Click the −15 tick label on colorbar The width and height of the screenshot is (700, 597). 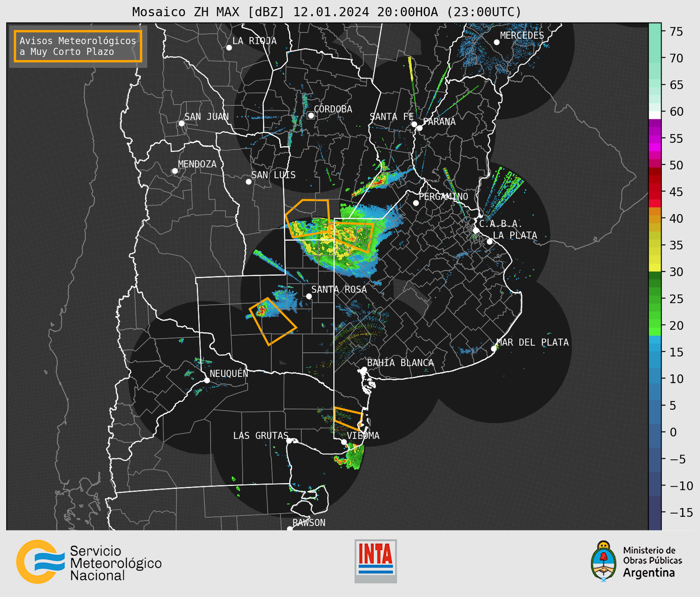click(x=681, y=512)
